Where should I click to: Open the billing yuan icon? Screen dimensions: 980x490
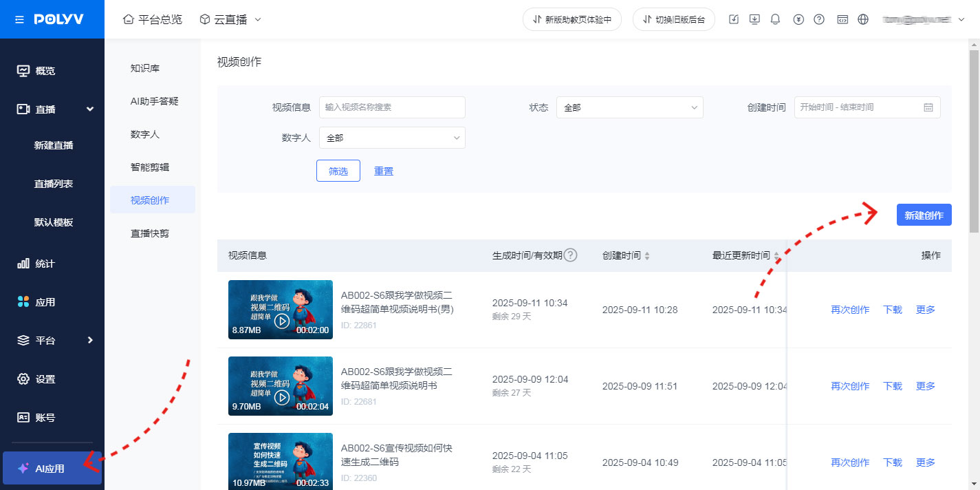click(798, 19)
